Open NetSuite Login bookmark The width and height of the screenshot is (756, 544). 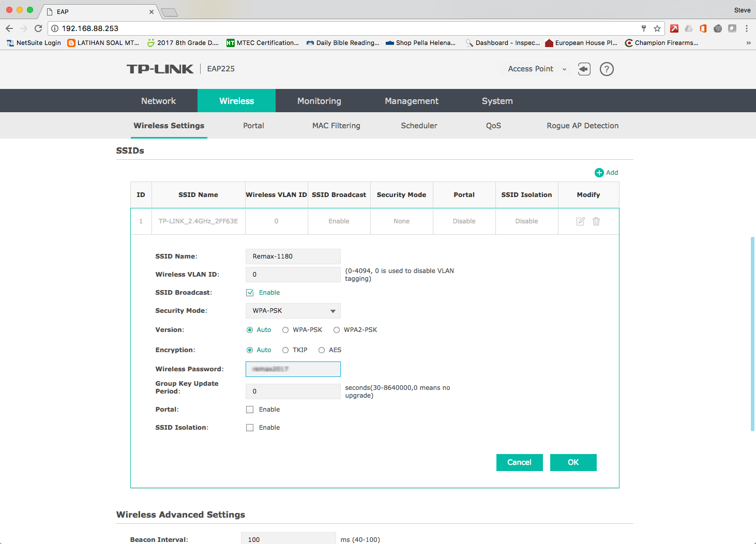pos(34,43)
